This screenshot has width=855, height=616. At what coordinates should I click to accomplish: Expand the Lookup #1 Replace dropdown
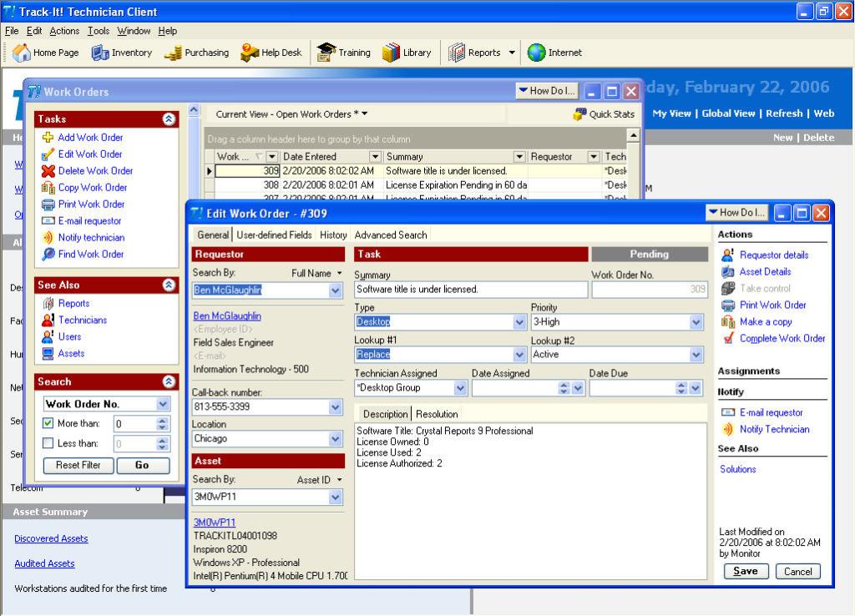519,355
